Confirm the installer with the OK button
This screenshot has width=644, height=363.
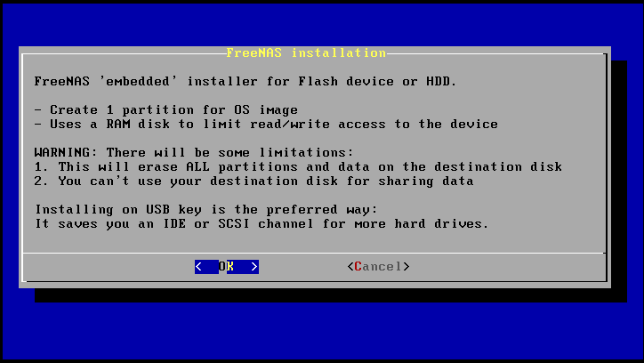tap(227, 267)
